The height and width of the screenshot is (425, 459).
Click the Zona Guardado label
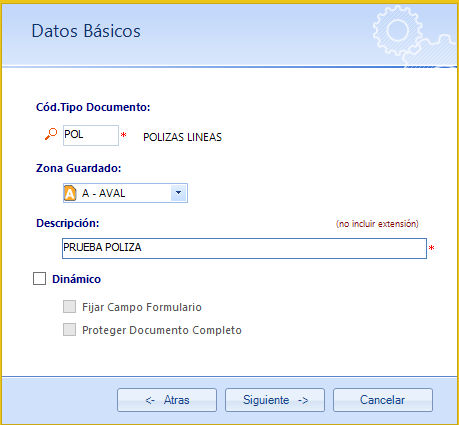point(78,168)
